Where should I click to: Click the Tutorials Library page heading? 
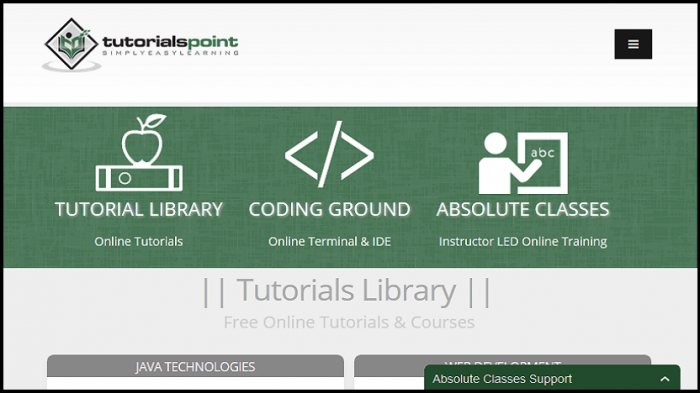tap(347, 291)
